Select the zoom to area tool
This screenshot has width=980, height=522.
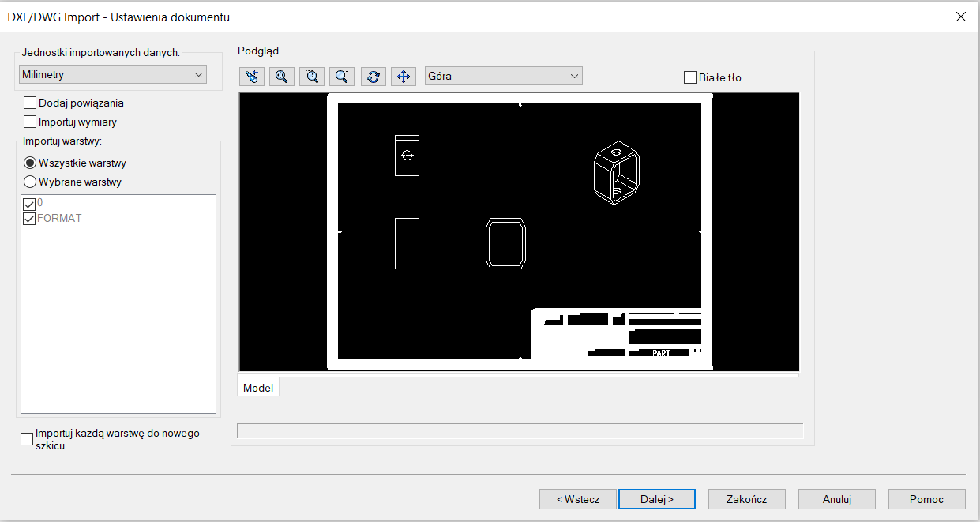(312, 77)
